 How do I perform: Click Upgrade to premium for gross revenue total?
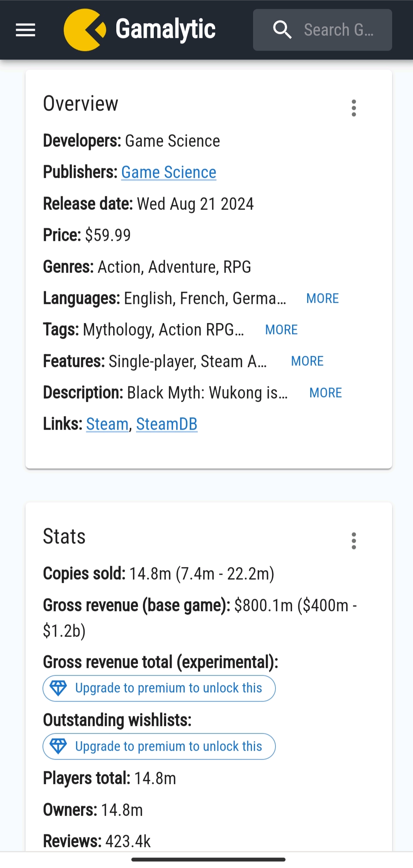coord(168,688)
